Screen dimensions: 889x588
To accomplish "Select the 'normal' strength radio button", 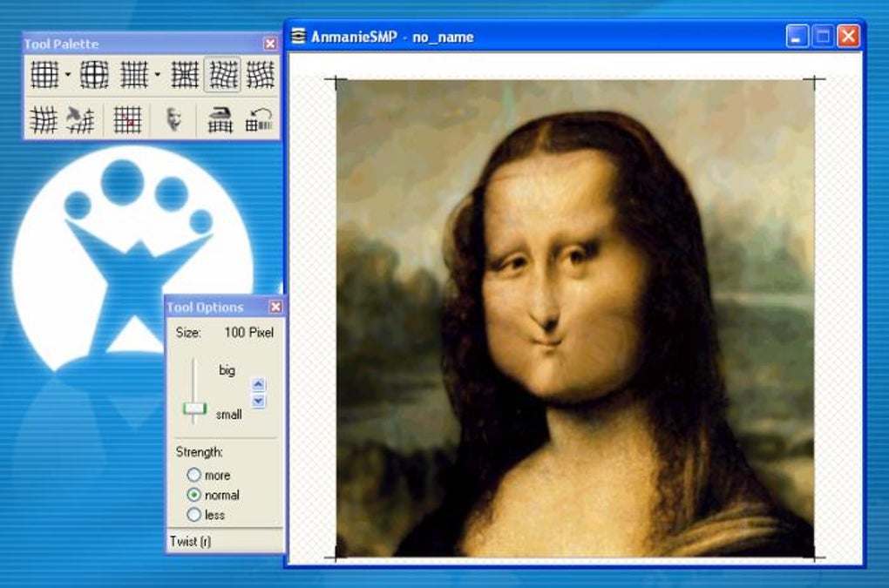I will click(193, 495).
